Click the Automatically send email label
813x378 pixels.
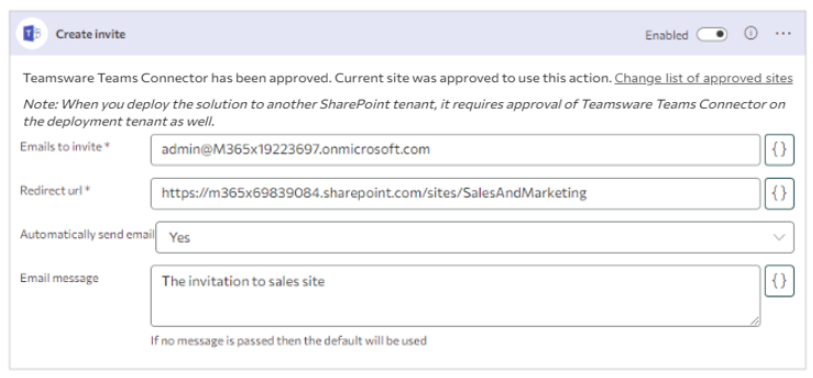pyautogui.click(x=87, y=234)
